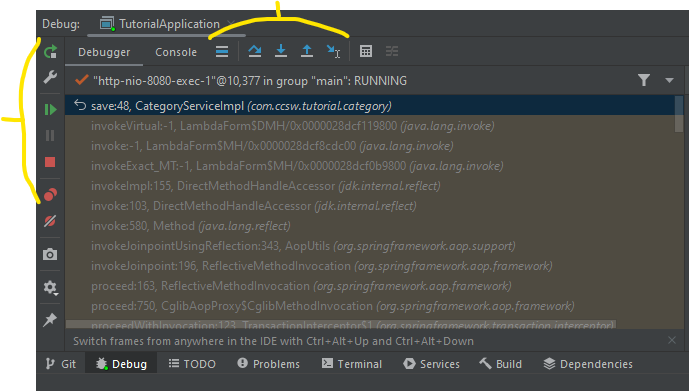Open the Services tool window
This screenshot has width=689, height=391.
[x=431, y=364]
